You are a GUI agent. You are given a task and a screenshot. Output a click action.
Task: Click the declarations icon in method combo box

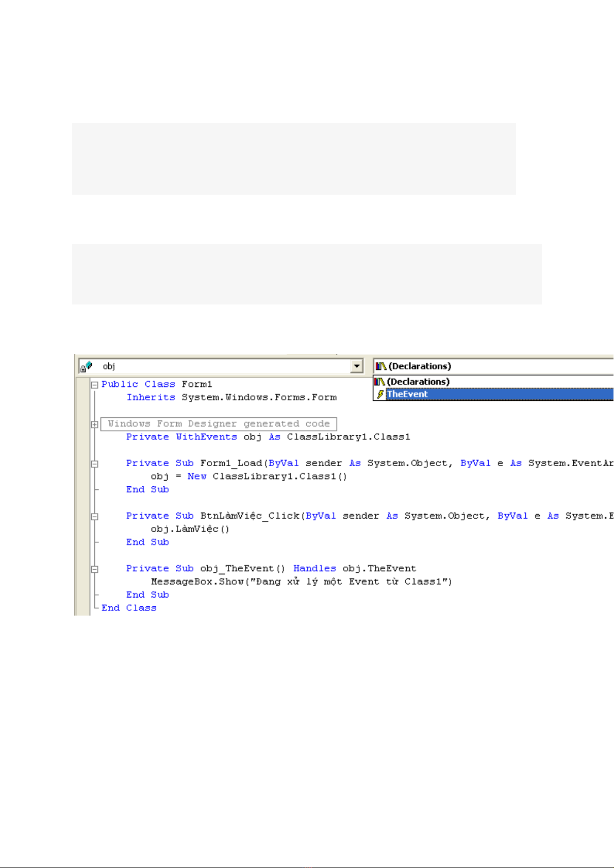(380, 366)
